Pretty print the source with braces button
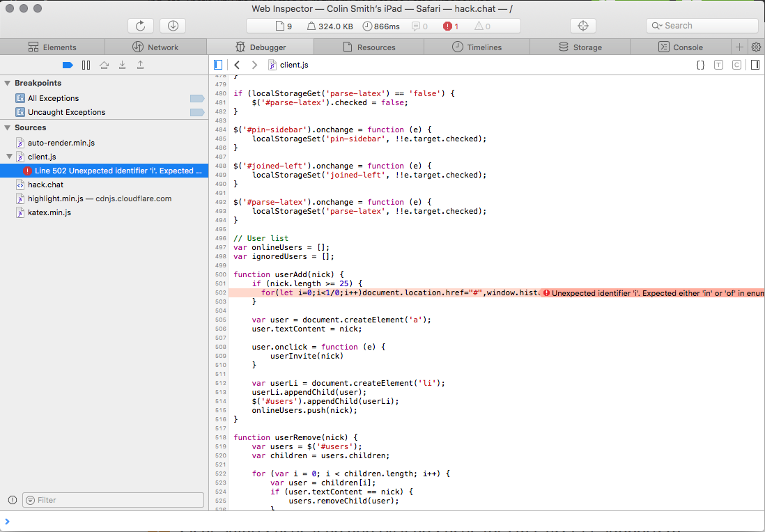 [701, 65]
